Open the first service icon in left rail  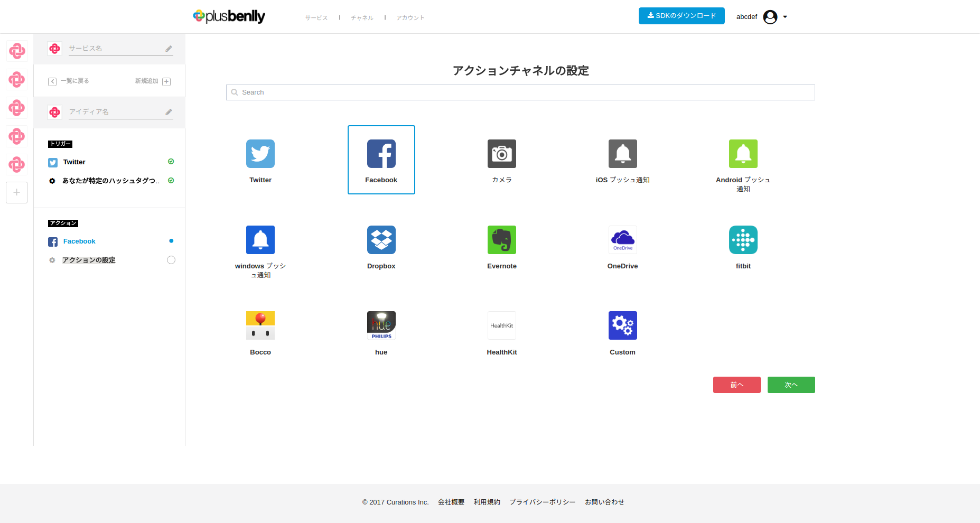tap(17, 51)
